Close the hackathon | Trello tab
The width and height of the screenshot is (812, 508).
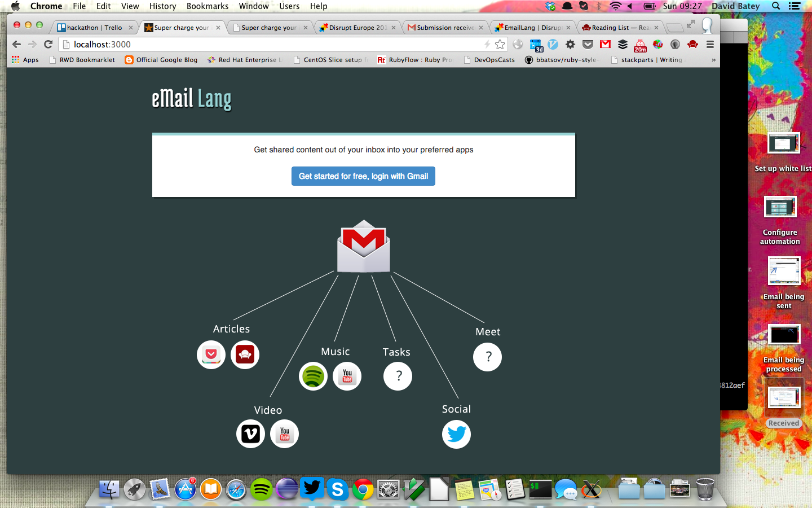click(131, 27)
